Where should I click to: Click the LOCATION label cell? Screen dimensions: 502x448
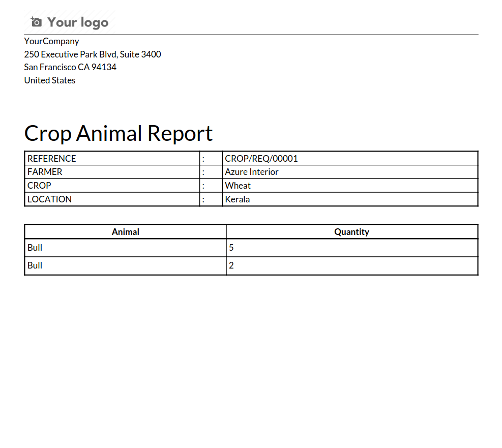[x=49, y=199]
